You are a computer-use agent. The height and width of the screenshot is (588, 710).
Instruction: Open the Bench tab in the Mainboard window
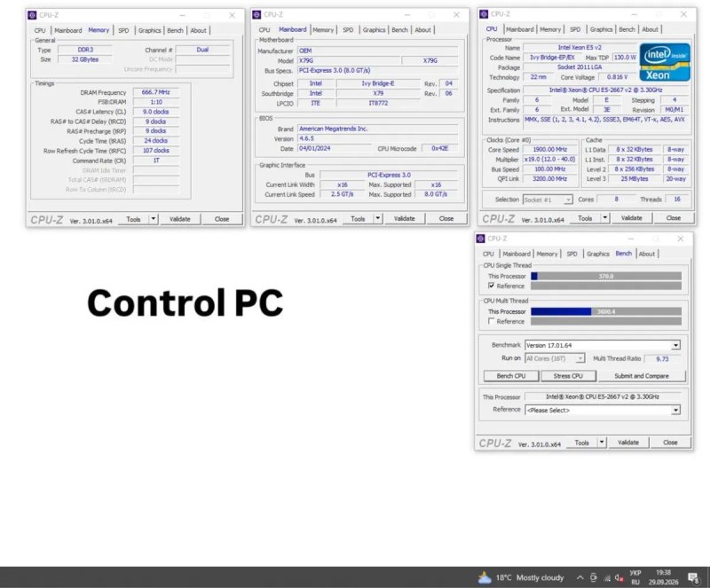[399, 30]
